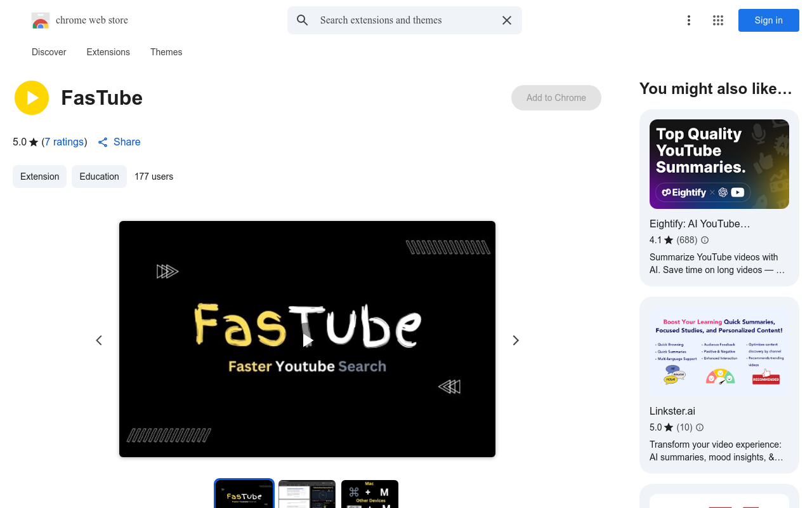This screenshot has width=812, height=508.
Task: Click the Share icon
Action: point(103,142)
